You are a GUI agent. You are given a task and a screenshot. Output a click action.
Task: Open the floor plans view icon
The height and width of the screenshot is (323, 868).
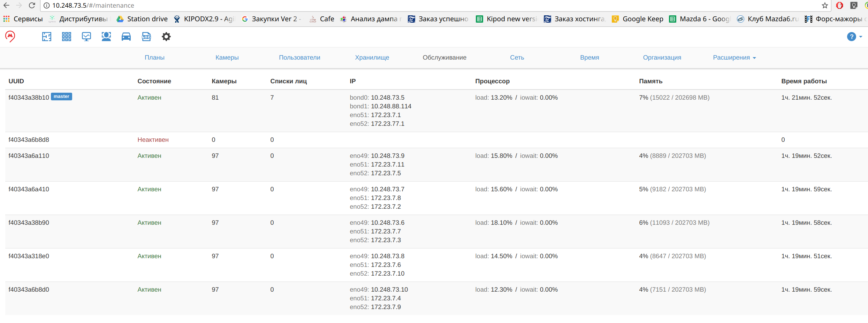click(47, 37)
